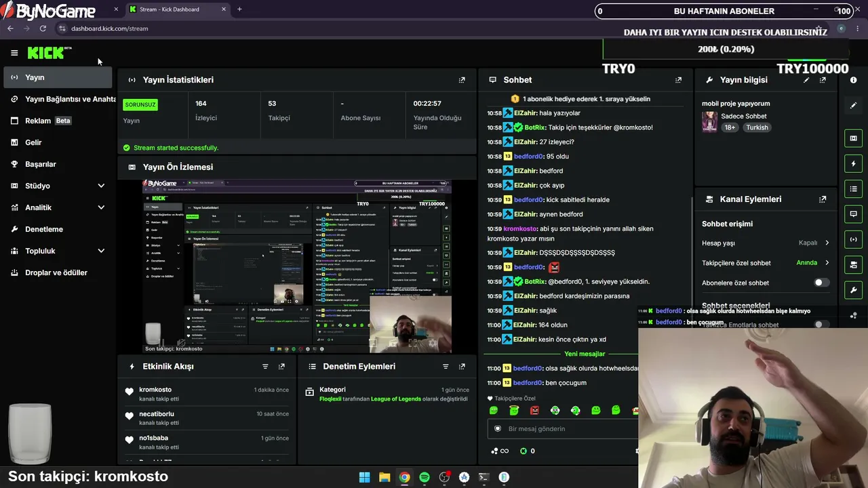Click the 18+ tag in stream info
Image resolution: width=868 pixels, height=488 pixels.
click(730, 127)
